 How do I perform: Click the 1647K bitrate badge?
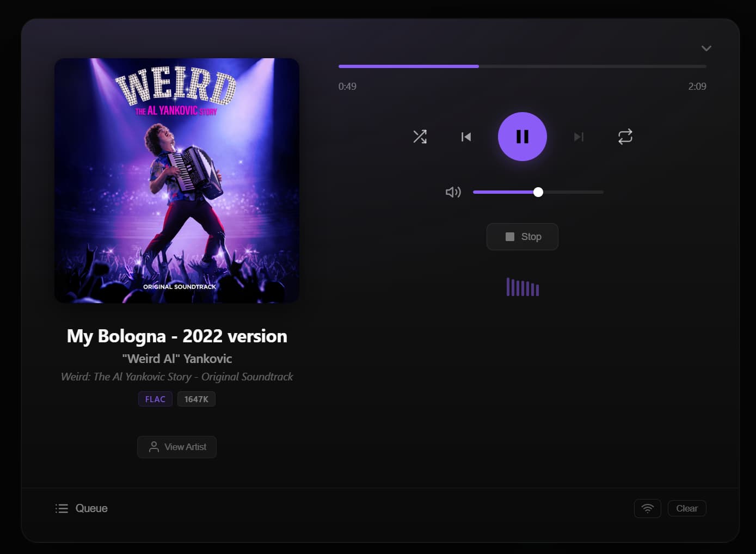(x=196, y=399)
